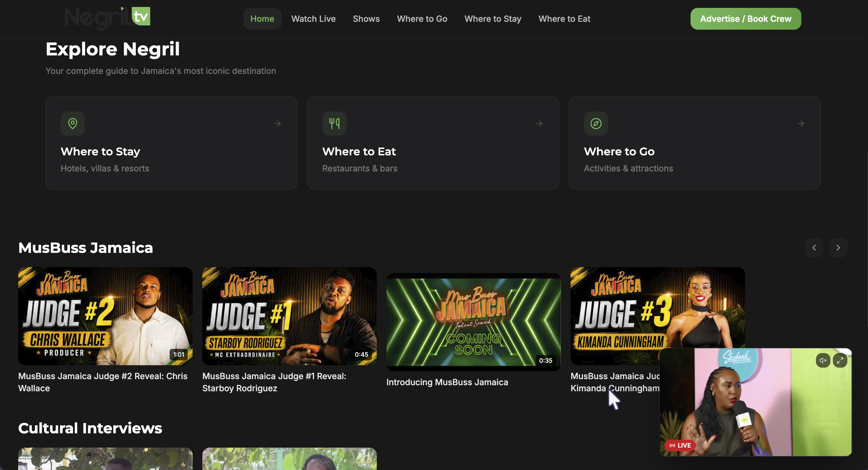Click the 0:35 duration badge
Screen dimensions: 868x470
(545, 360)
